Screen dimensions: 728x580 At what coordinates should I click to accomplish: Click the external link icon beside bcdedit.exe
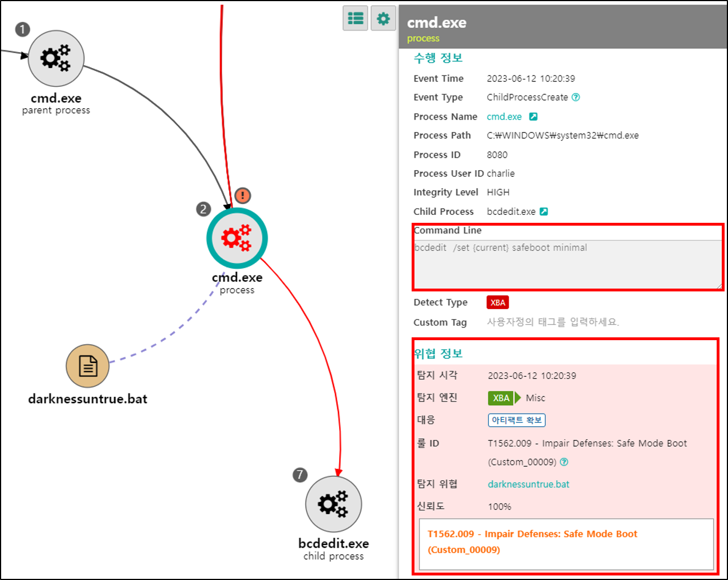point(544,211)
